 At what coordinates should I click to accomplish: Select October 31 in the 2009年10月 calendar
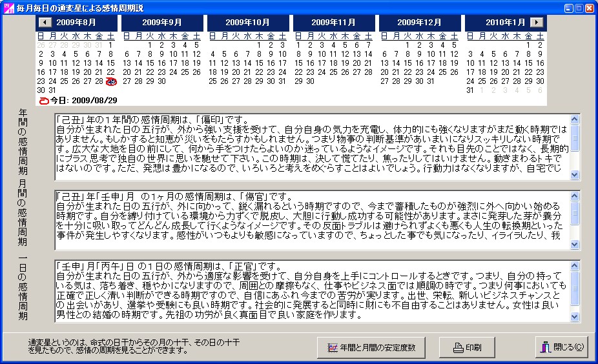[x=282, y=81]
